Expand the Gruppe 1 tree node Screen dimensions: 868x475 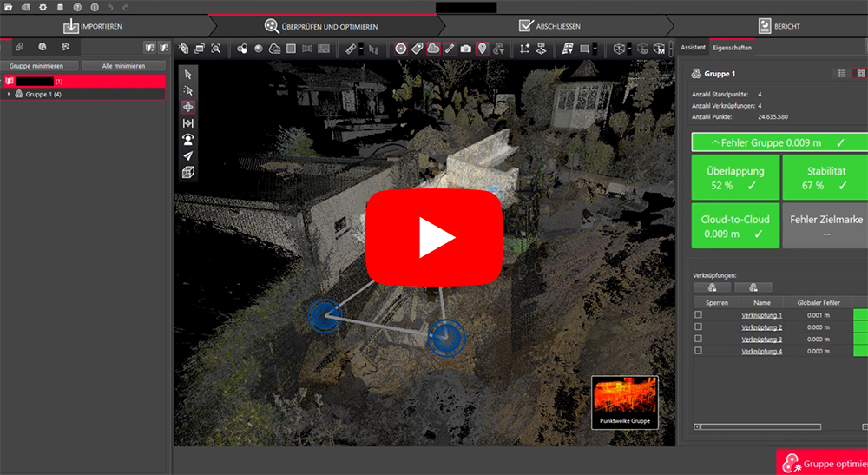pyautogui.click(x=10, y=94)
